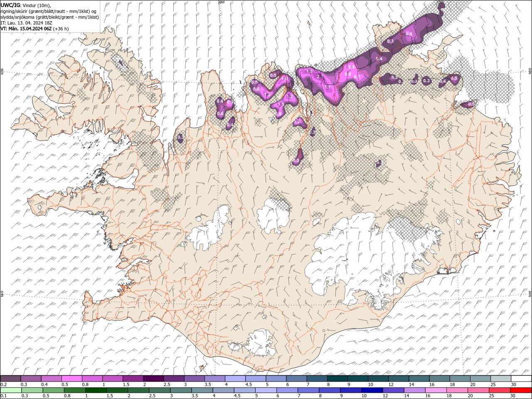Viewport: 532px width, 399px height.
Task: Pick the lavender 5 swatch on the rain scale
Action: [266, 390]
